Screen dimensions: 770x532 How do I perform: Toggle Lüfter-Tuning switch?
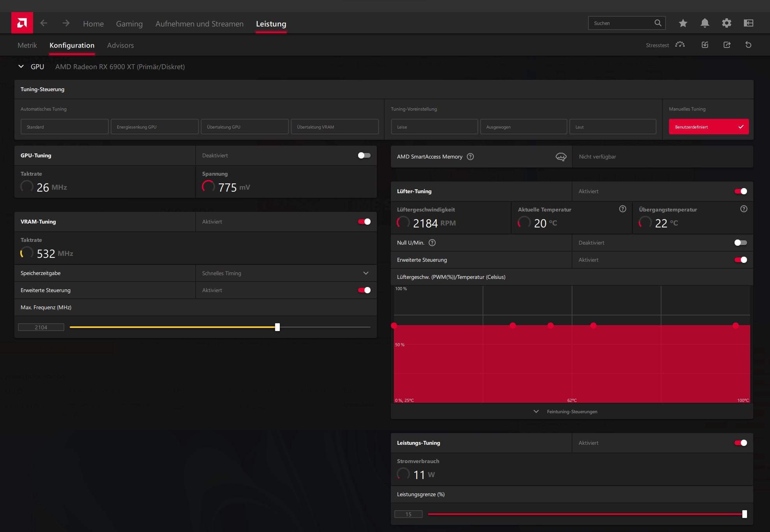[740, 191]
